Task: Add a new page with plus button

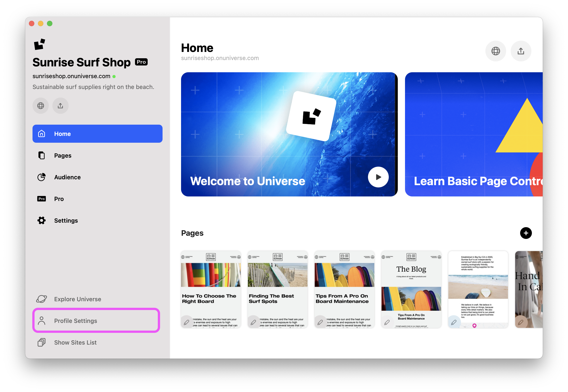Action: 526,233
